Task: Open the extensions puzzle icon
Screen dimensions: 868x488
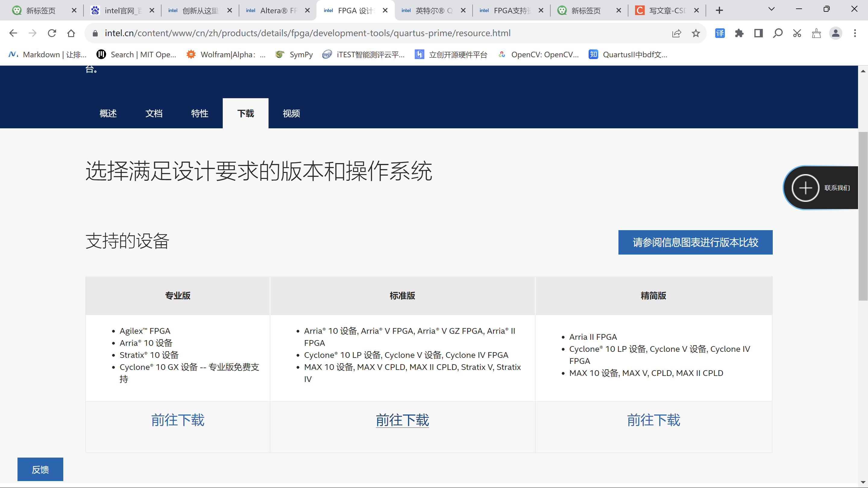Action: click(739, 33)
